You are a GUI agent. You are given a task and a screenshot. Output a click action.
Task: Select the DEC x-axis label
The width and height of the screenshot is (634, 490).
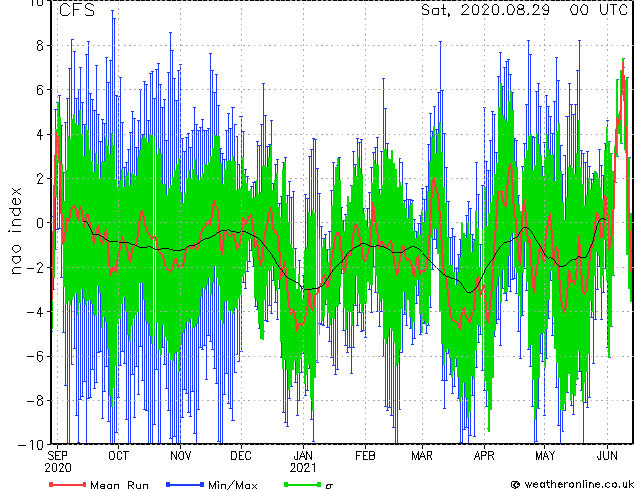[241, 456]
